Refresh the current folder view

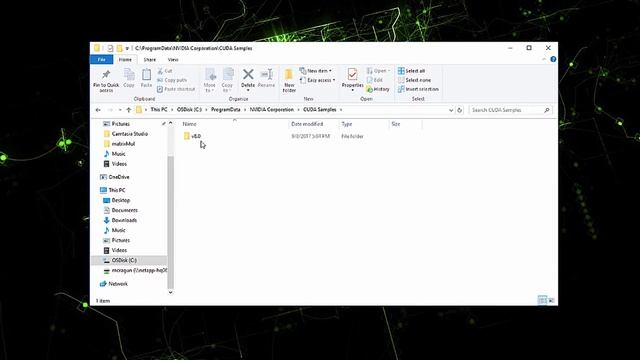[460, 110]
